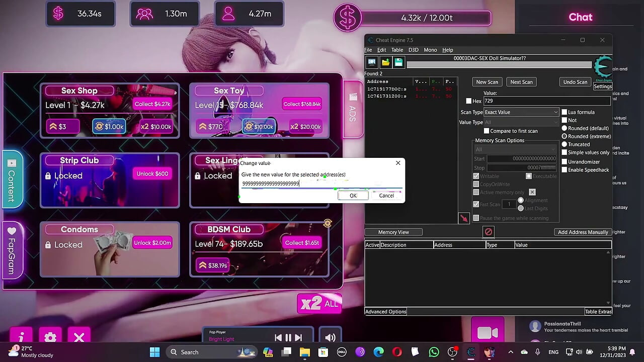The height and width of the screenshot is (362, 644).
Task: Click the Cheat Engine logo icon
Action: [603, 68]
